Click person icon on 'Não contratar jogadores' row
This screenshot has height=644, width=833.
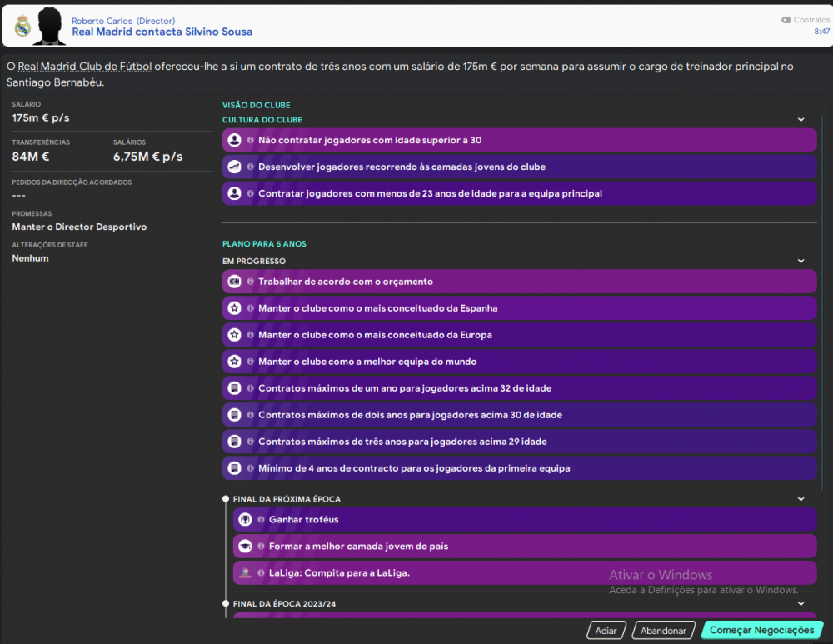pos(234,140)
